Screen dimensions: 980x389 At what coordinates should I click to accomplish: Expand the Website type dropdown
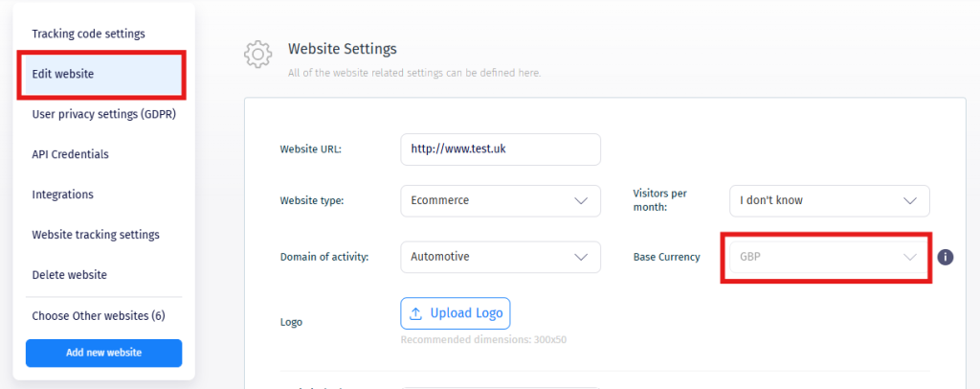tap(500, 201)
